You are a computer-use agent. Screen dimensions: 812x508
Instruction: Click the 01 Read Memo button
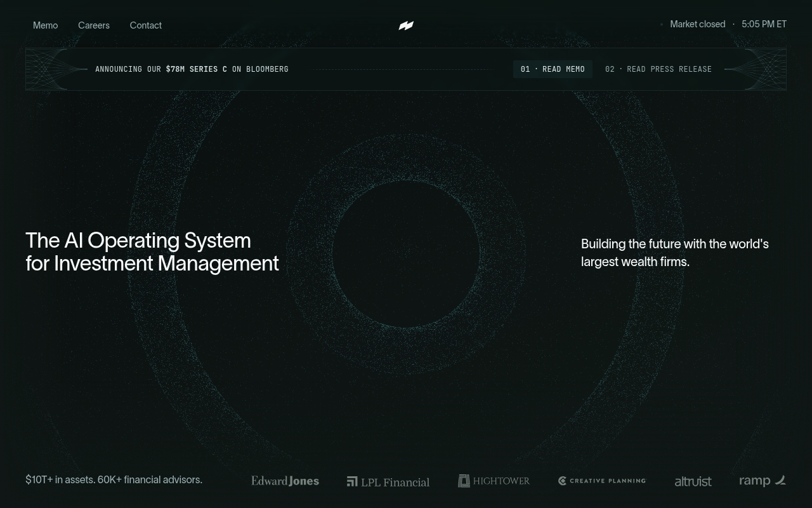[553, 69]
